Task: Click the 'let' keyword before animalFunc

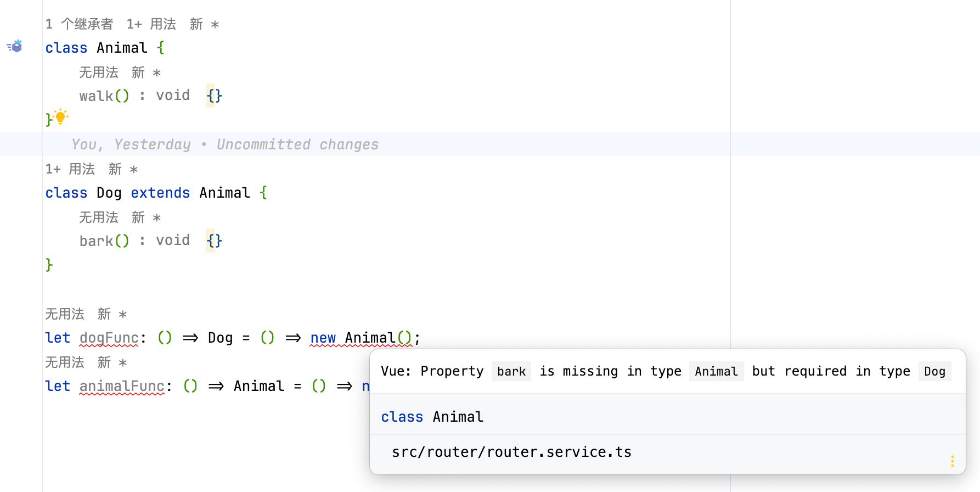Action: pos(58,386)
